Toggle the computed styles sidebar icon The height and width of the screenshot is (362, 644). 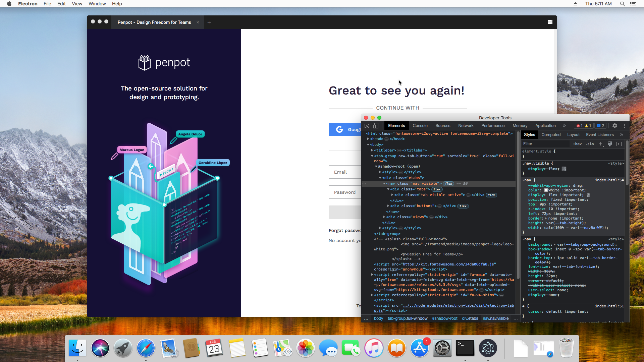[x=619, y=144]
